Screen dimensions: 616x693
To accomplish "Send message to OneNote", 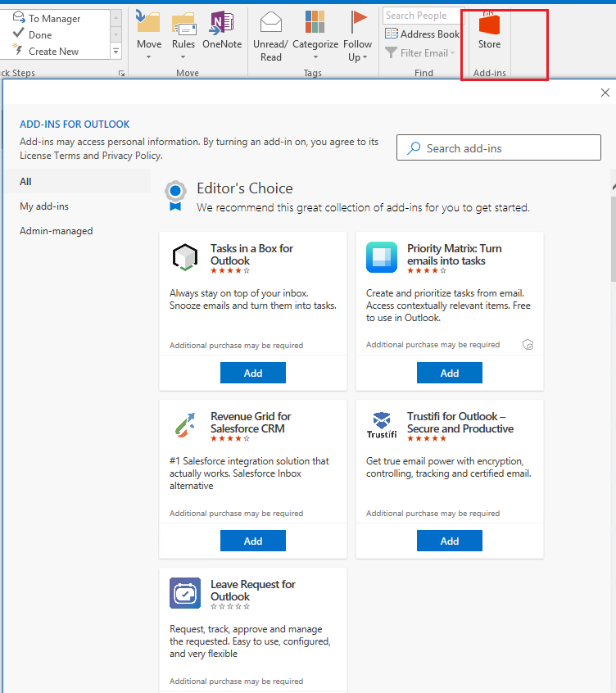I will (x=222, y=30).
